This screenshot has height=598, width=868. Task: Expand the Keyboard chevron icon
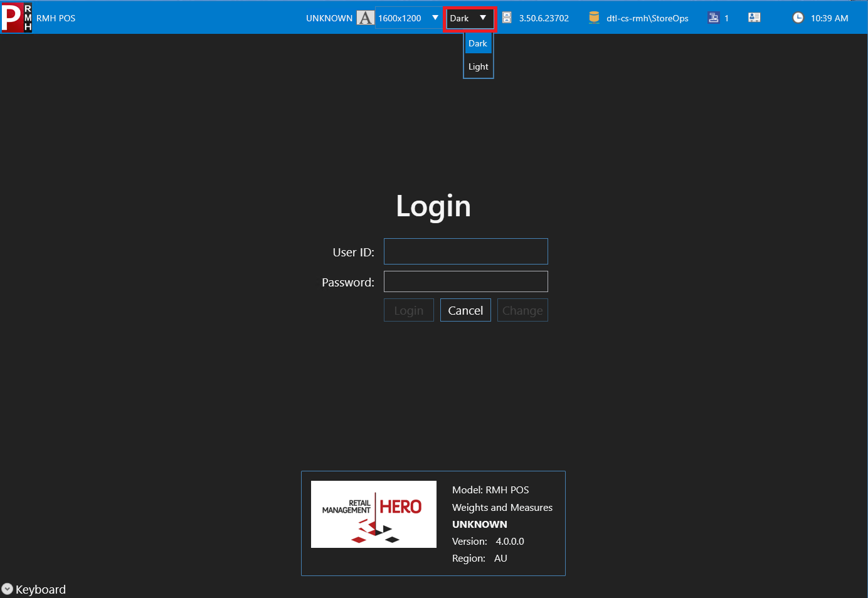tap(8, 589)
